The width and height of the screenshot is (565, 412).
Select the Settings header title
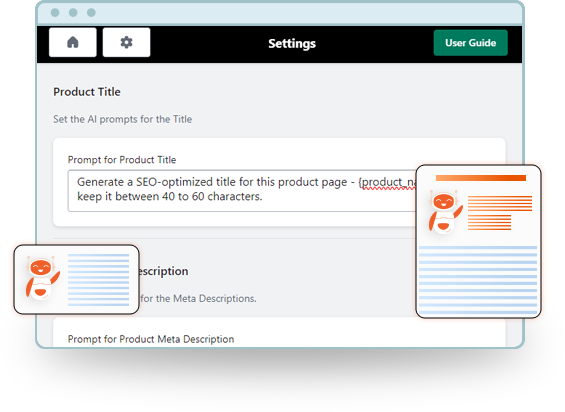pyautogui.click(x=292, y=44)
